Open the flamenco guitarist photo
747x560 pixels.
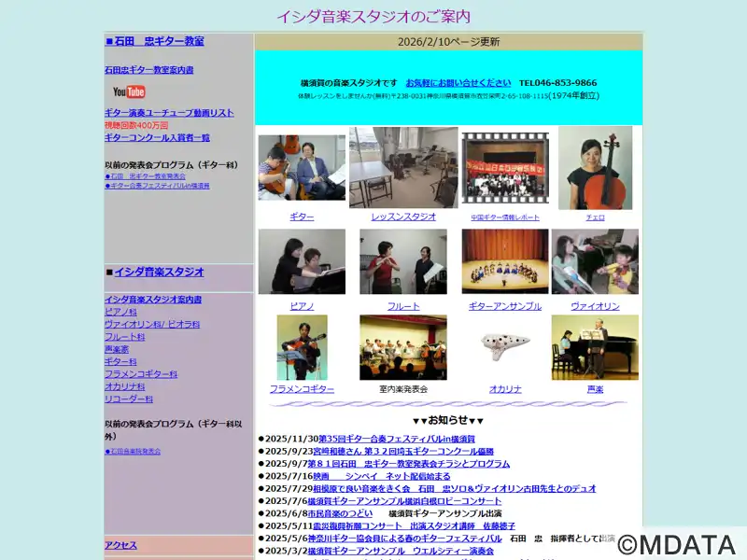click(302, 347)
